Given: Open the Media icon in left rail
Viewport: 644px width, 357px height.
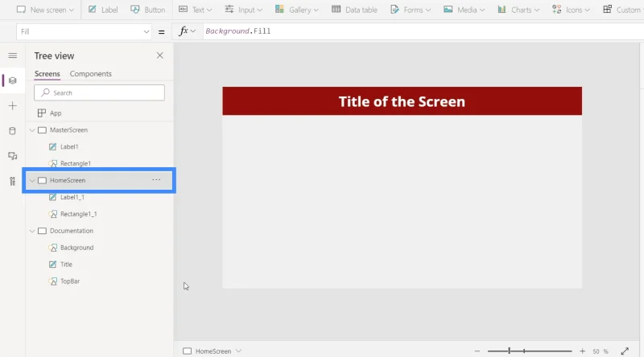Looking at the screenshot, I should point(13,156).
